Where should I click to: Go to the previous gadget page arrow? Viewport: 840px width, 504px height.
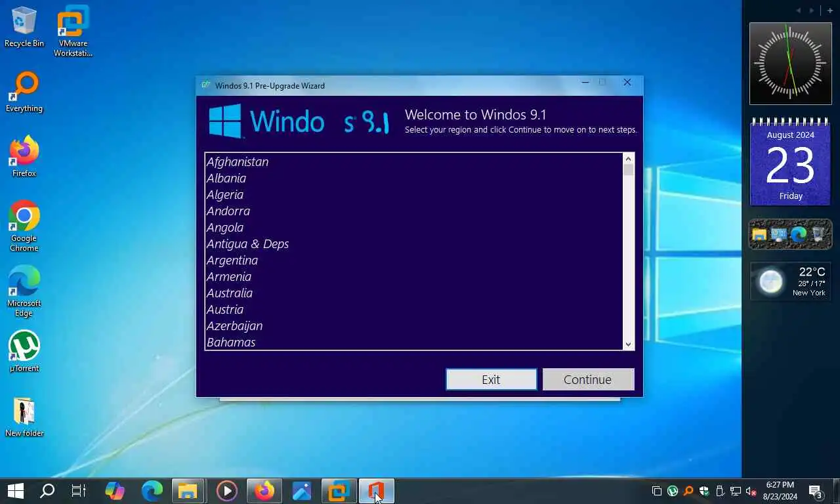click(x=799, y=10)
